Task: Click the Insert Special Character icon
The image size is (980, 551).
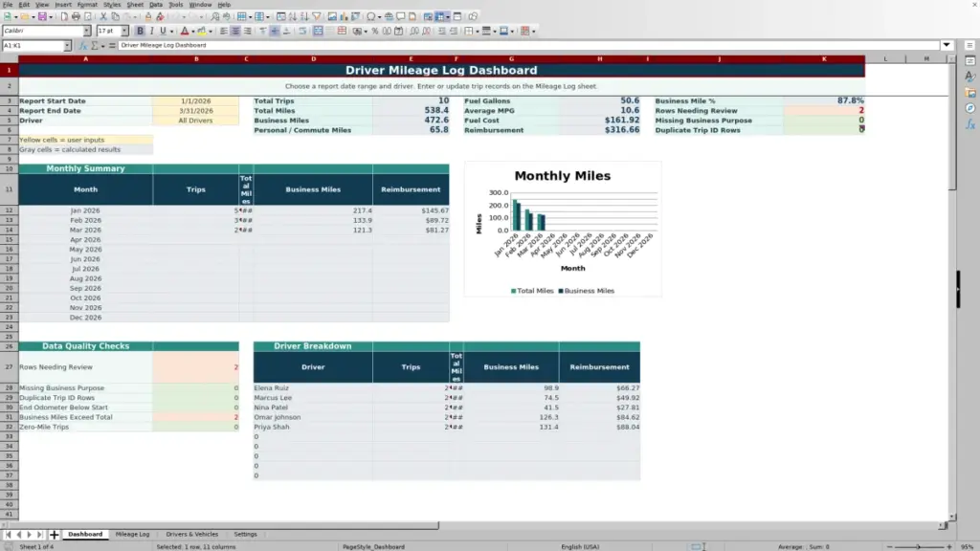Action: (371, 16)
